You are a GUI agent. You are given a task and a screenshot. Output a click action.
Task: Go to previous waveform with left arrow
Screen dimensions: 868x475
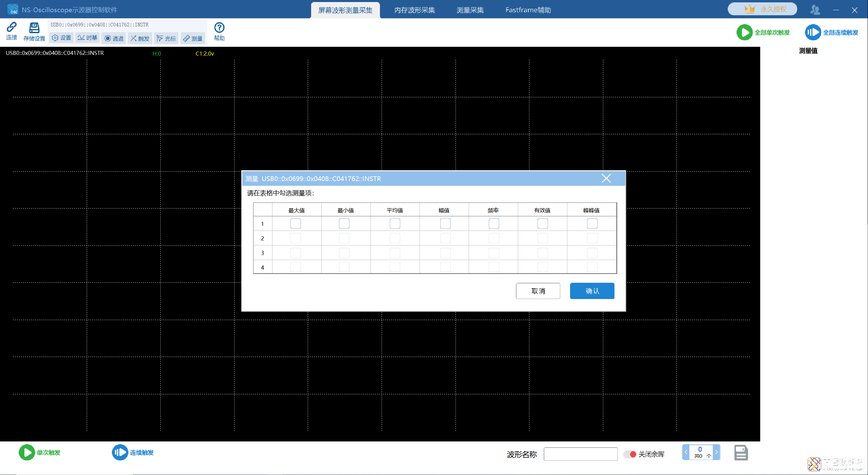tap(686, 452)
